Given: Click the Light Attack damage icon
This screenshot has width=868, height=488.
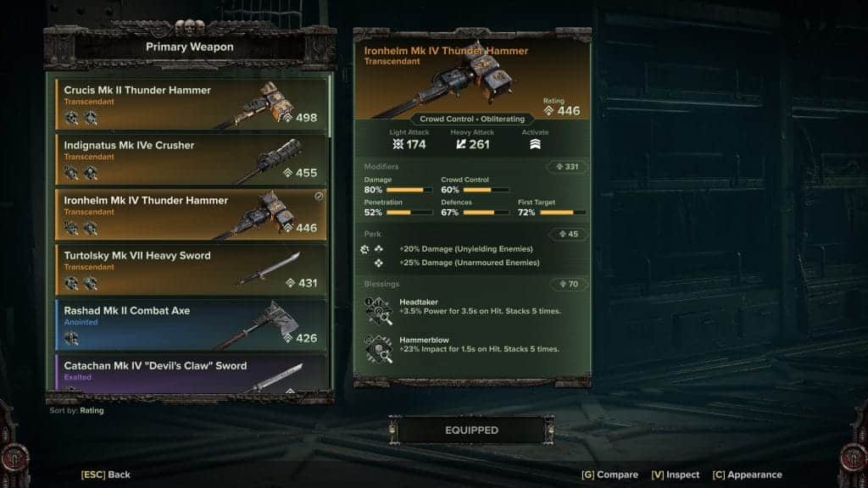Looking at the screenshot, I should (x=398, y=144).
